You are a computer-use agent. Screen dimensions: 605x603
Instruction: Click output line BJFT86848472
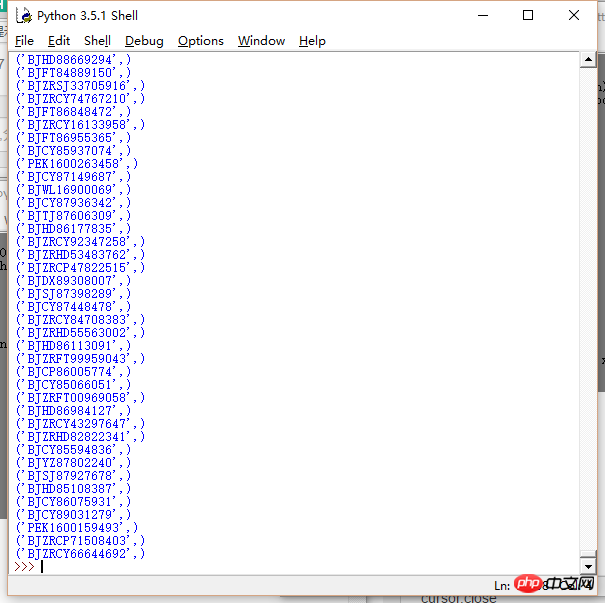(73, 112)
